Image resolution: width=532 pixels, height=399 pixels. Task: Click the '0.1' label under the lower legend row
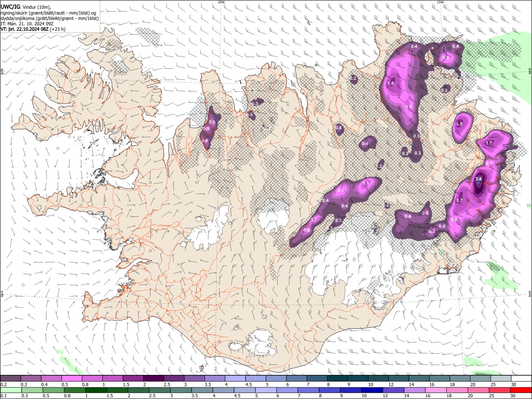tap(3, 396)
